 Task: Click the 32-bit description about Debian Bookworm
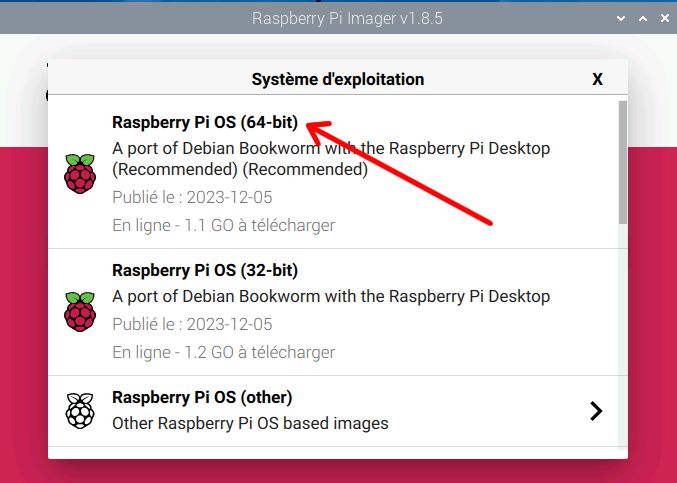click(x=331, y=297)
